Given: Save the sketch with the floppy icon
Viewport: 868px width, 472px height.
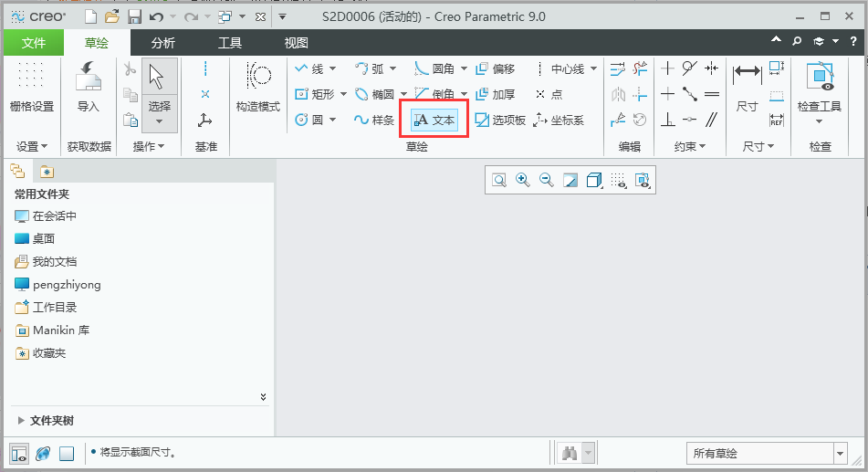Looking at the screenshot, I should [134, 16].
